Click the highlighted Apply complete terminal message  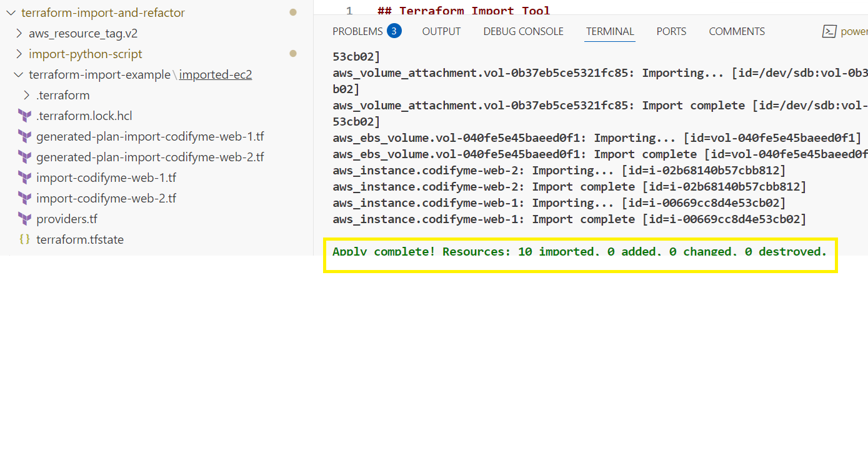[x=580, y=252]
